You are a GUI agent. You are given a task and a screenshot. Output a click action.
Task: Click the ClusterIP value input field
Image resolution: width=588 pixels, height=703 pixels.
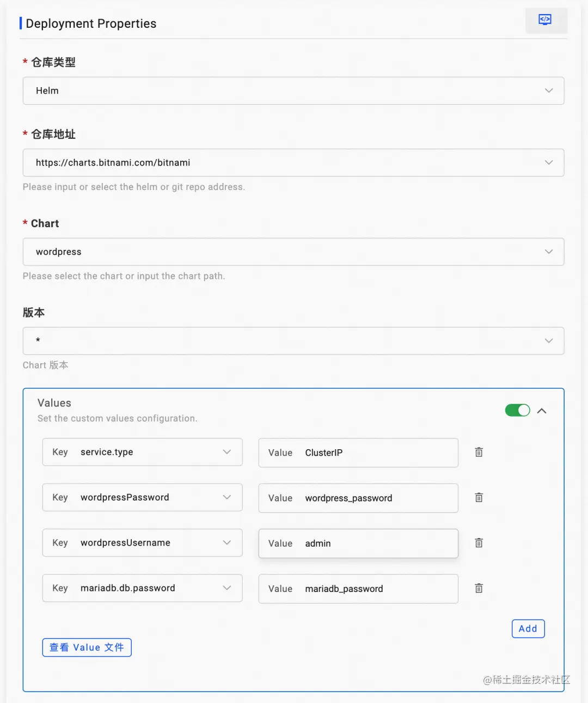pos(376,453)
